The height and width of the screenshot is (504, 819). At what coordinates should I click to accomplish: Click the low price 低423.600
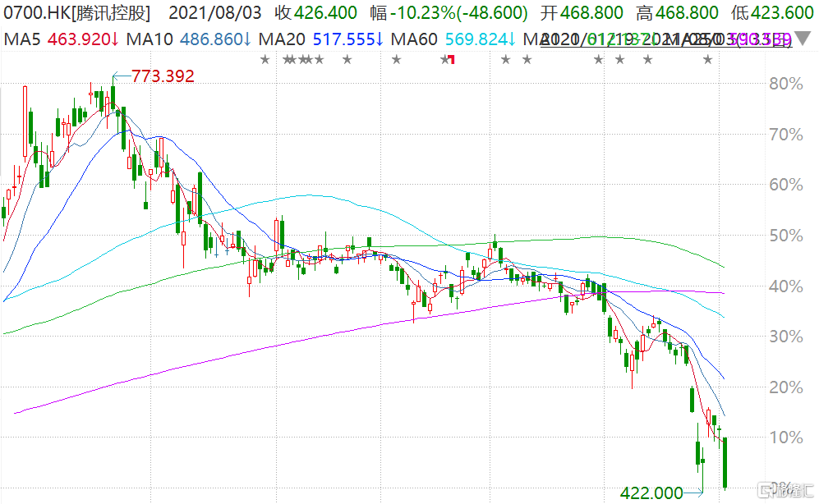772,12
